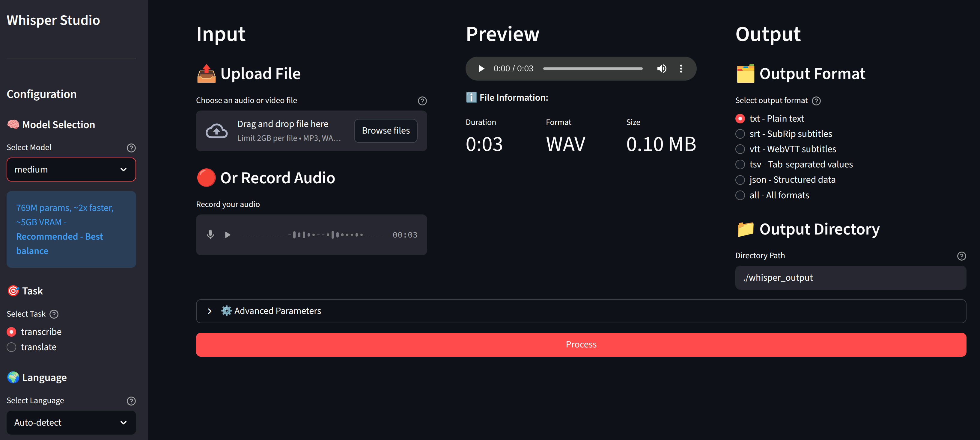Click the red circle icon by Record Audio
The height and width of the screenshot is (440, 980).
206,178
